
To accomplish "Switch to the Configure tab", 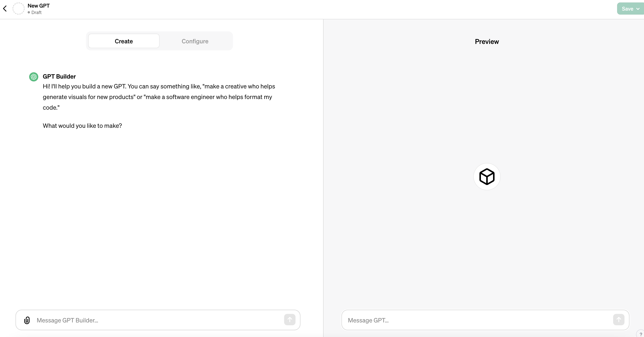I will pyautogui.click(x=195, y=41).
